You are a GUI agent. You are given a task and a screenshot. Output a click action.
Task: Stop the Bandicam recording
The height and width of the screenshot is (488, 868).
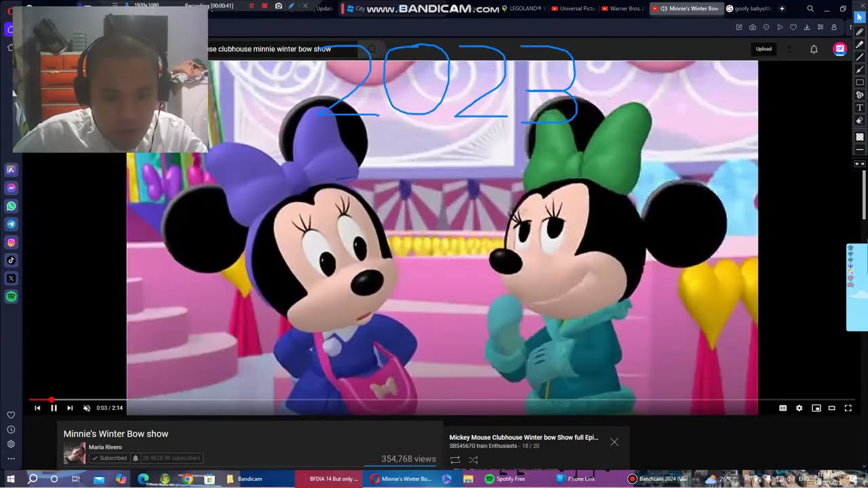pos(264,6)
